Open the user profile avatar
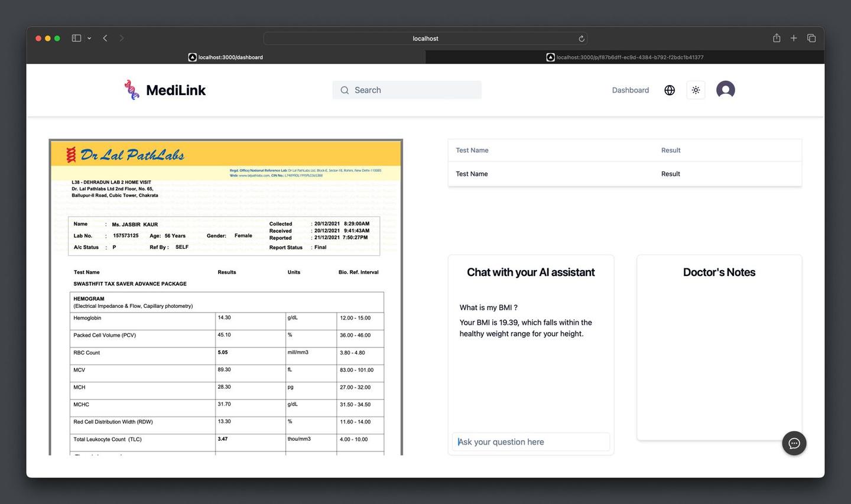The image size is (851, 504). 726,90
